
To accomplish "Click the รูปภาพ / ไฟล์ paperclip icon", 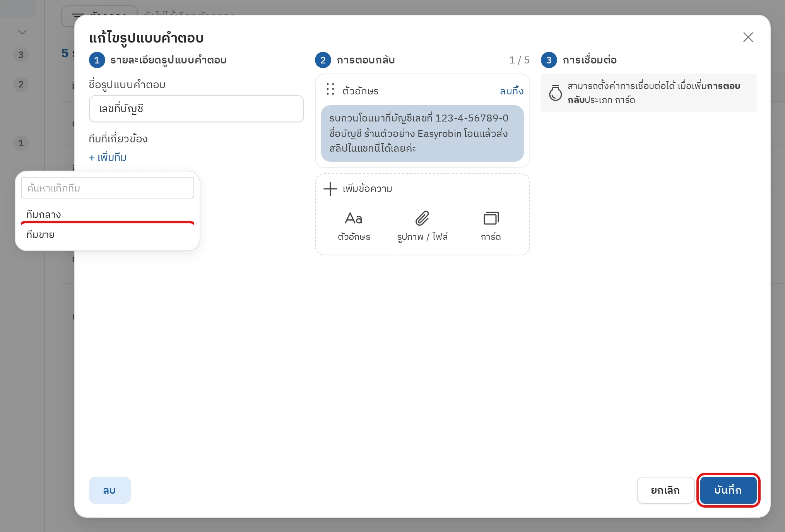I will [422, 219].
